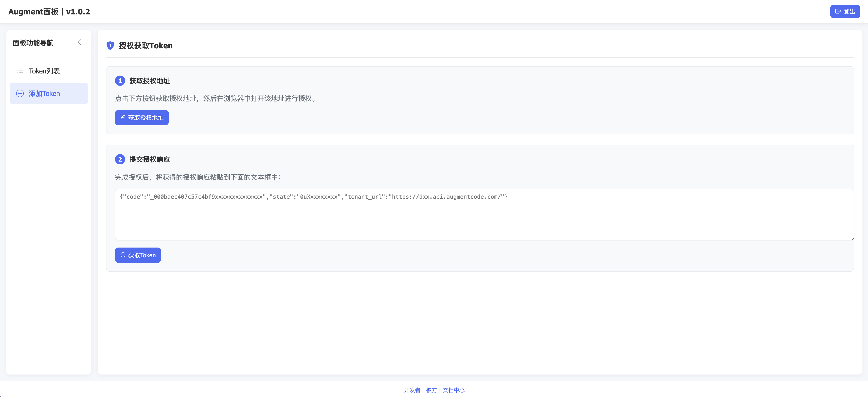Click the 完成授权后 instruction text
This screenshot has width=868, height=397.
pos(198,177)
